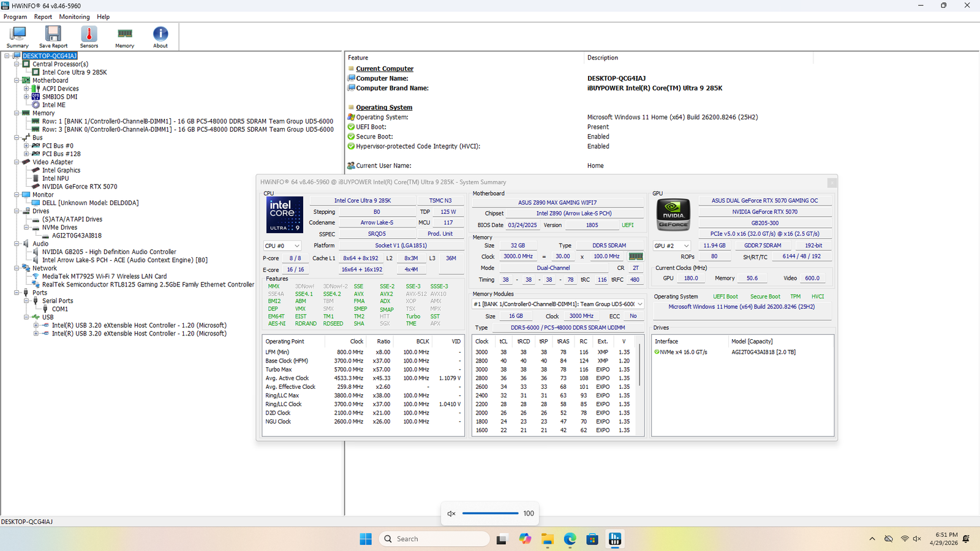Select (S)ATA/ATAPI Drives in the tree
This screenshot has width=980, height=551.
(72, 219)
